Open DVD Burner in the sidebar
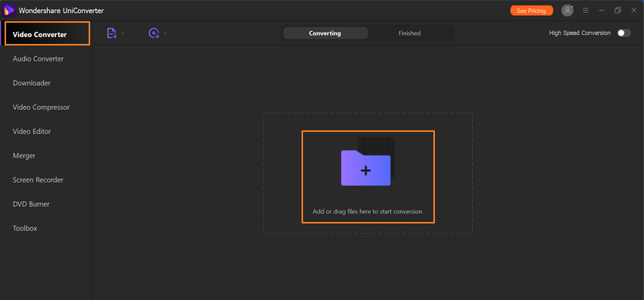 (x=31, y=204)
